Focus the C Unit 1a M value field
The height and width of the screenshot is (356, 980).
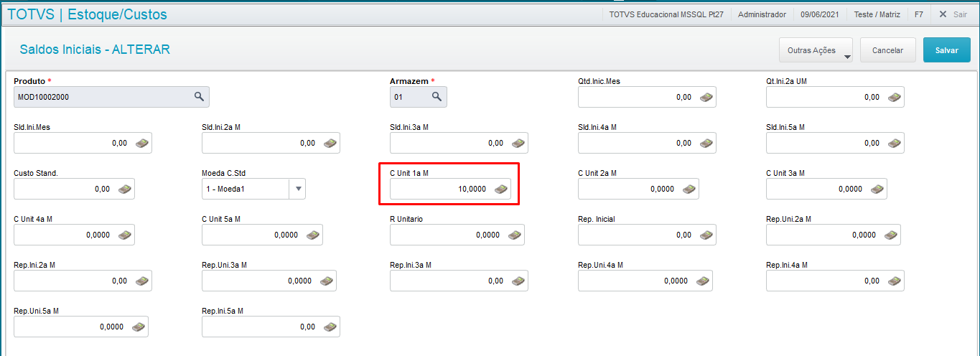(x=451, y=189)
